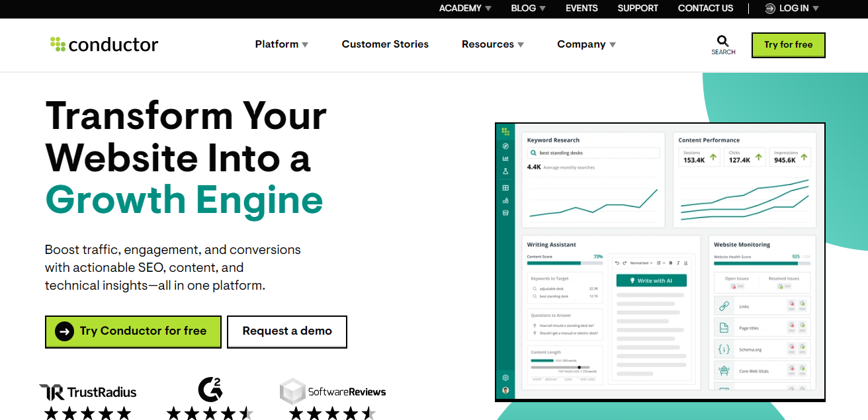Click the Content Score progress bar

coord(565,263)
